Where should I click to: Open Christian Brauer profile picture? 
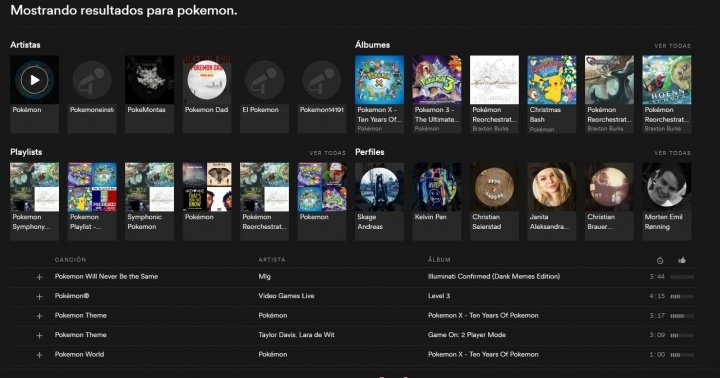[x=609, y=187]
